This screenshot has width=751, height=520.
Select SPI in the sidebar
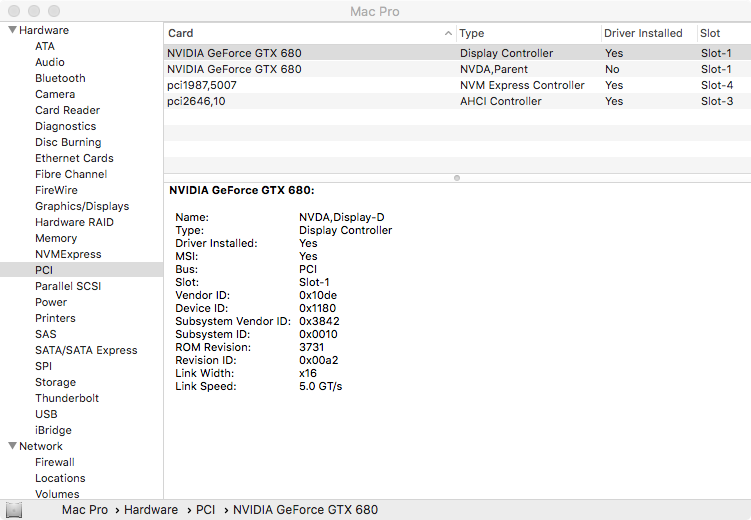(x=43, y=366)
